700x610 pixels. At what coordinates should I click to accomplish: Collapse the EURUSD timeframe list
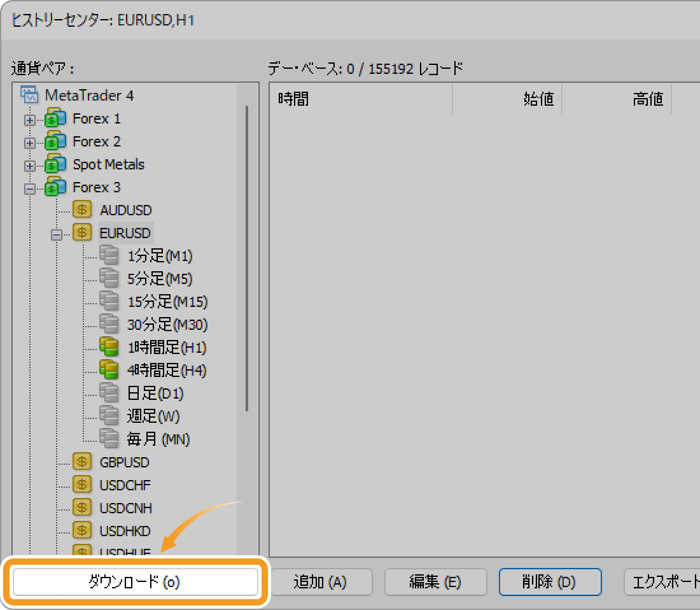(56, 234)
